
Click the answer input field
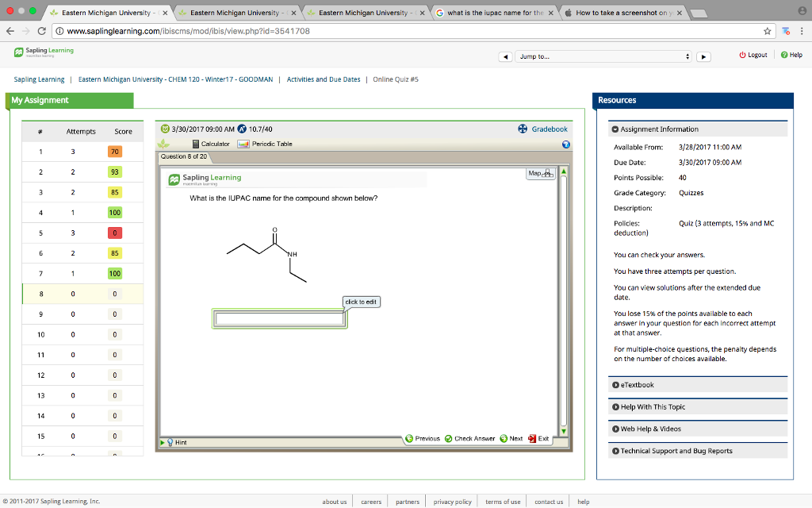[x=280, y=319]
